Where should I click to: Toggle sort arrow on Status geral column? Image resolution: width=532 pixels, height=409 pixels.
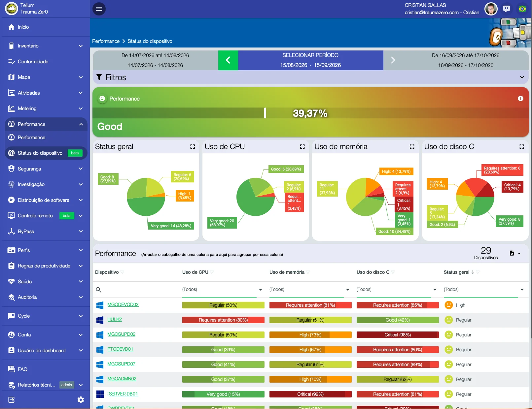pyautogui.click(x=473, y=272)
